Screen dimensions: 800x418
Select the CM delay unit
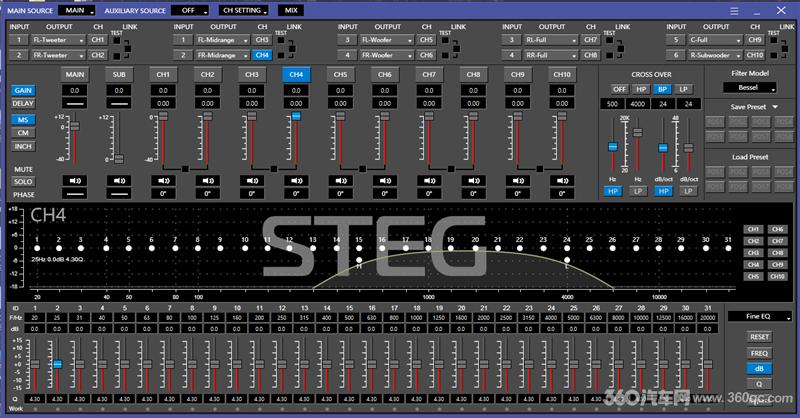coord(23,133)
